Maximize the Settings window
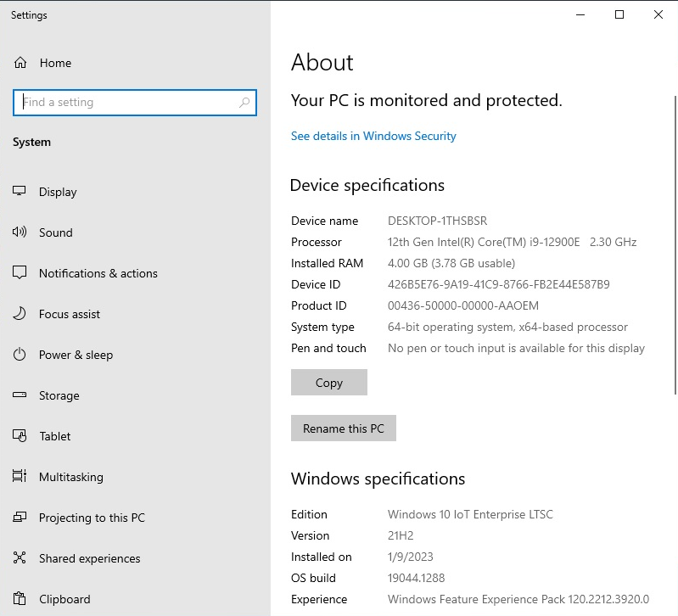 click(x=619, y=14)
